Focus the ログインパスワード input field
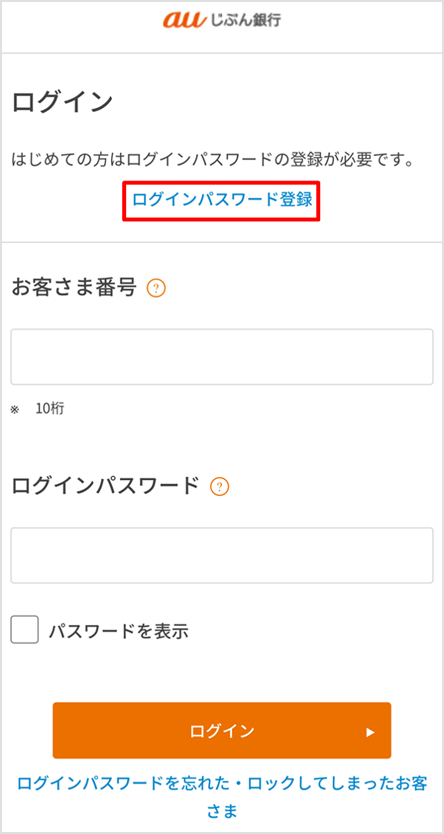 pos(222,555)
